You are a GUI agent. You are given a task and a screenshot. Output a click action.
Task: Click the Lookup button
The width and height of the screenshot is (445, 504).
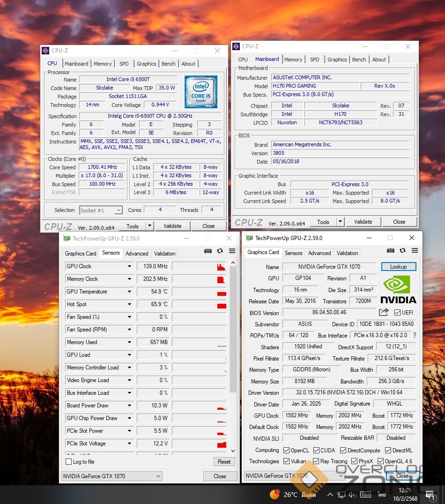click(399, 266)
